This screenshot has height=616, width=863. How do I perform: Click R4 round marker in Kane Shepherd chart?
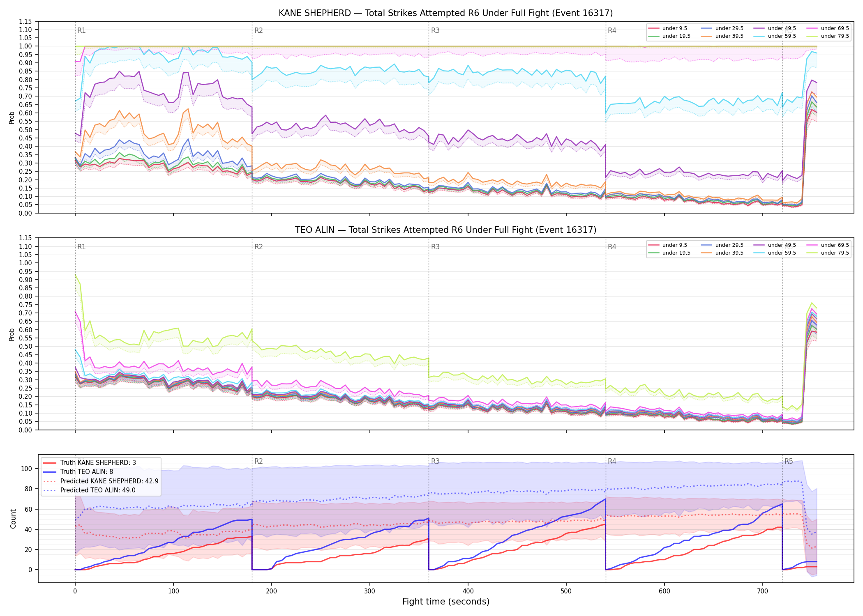[x=612, y=30]
